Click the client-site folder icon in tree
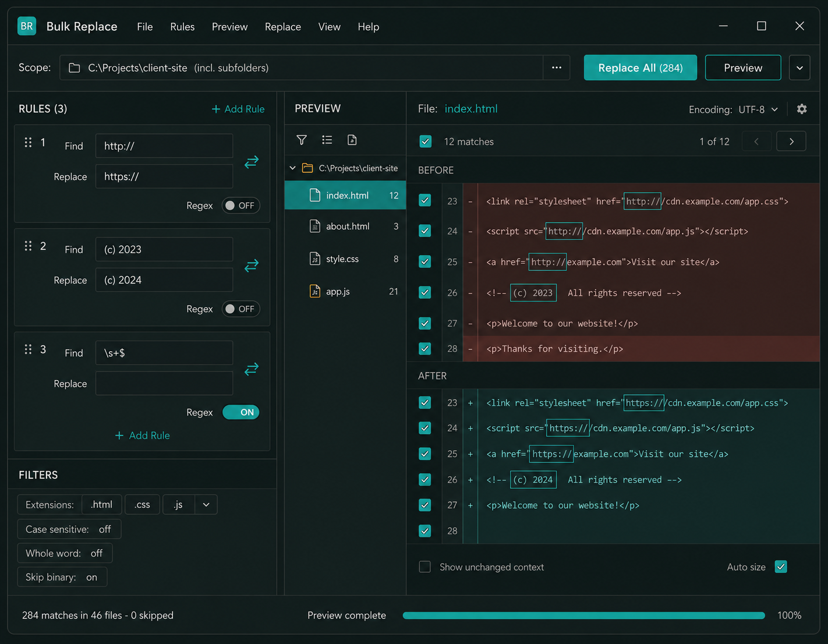Viewport: 828px width, 644px height. pyautogui.click(x=307, y=168)
